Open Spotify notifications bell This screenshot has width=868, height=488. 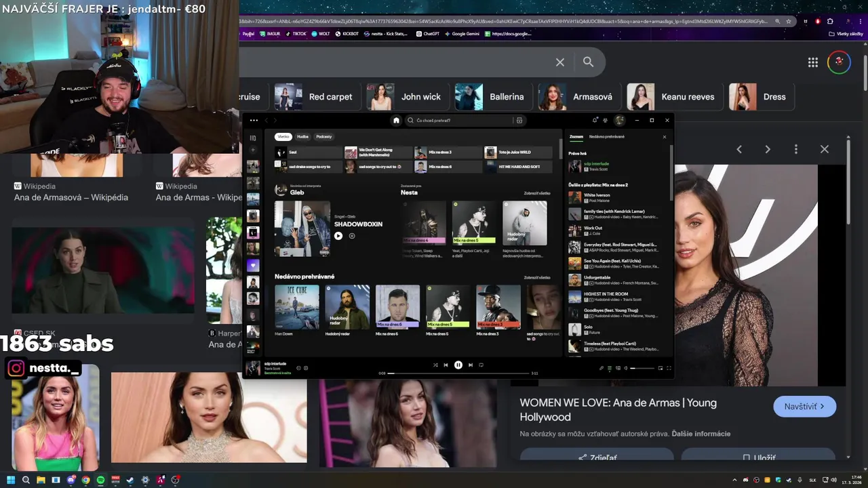click(x=595, y=120)
